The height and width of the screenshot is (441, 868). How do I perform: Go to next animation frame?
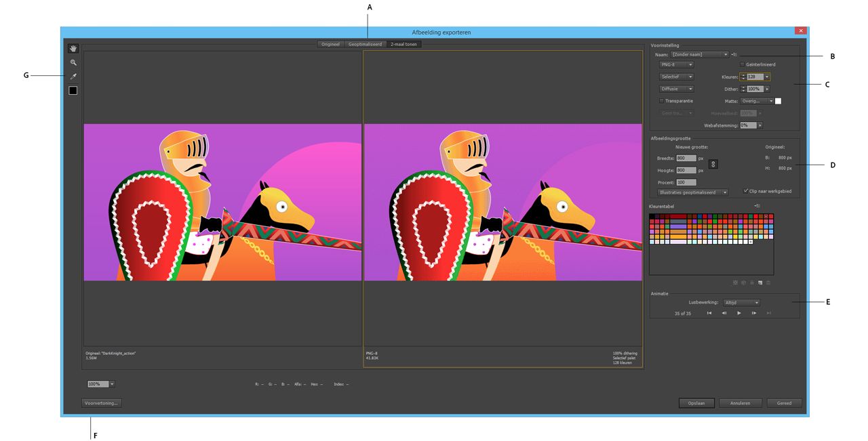[x=754, y=313]
